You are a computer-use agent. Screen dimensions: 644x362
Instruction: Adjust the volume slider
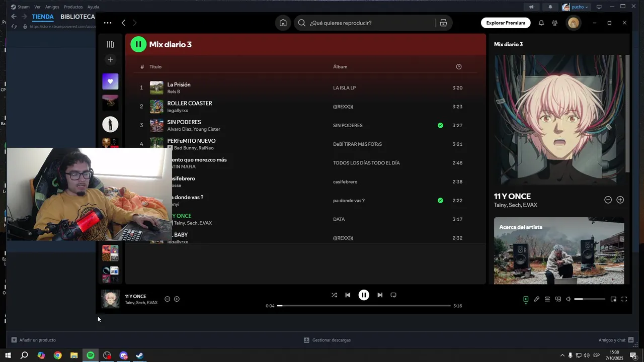[x=590, y=299]
